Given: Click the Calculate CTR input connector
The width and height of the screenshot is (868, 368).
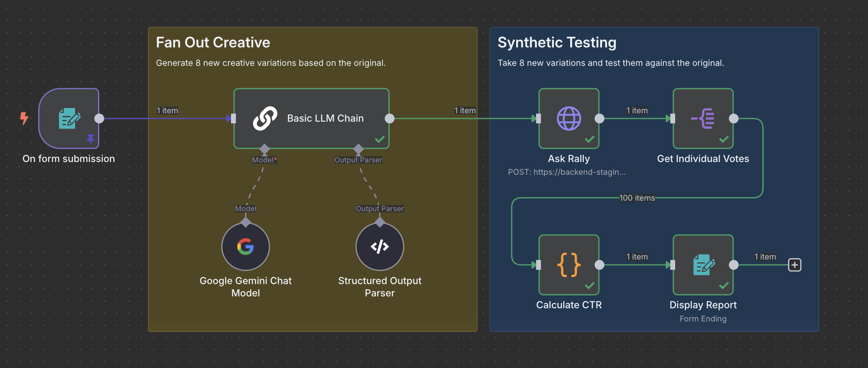Looking at the screenshot, I should point(539,265).
